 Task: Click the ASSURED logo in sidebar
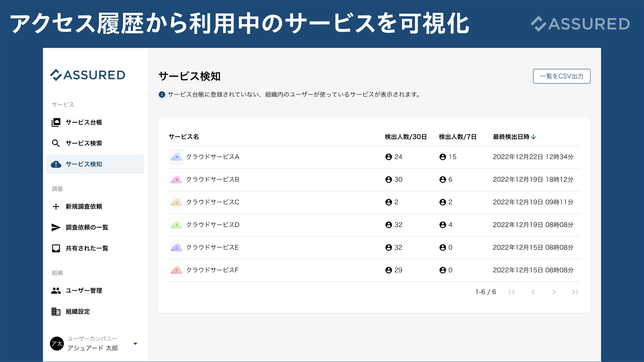(88, 75)
